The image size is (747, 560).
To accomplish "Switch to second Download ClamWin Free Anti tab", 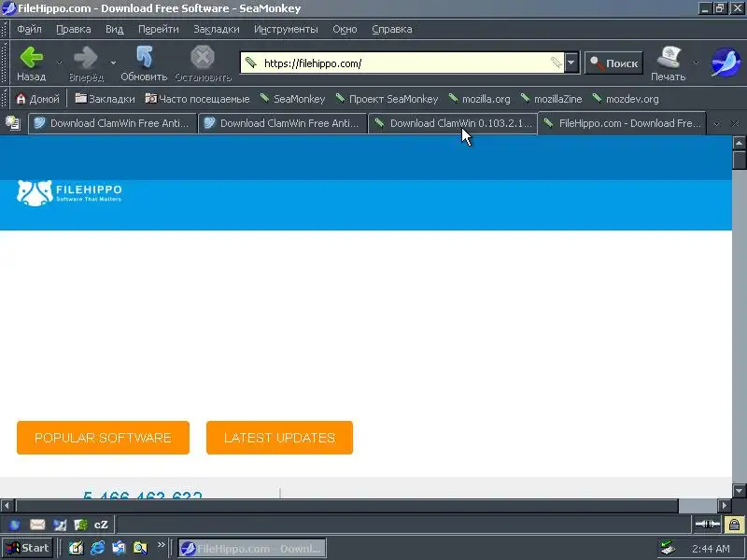I will click(x=283, y=123).
